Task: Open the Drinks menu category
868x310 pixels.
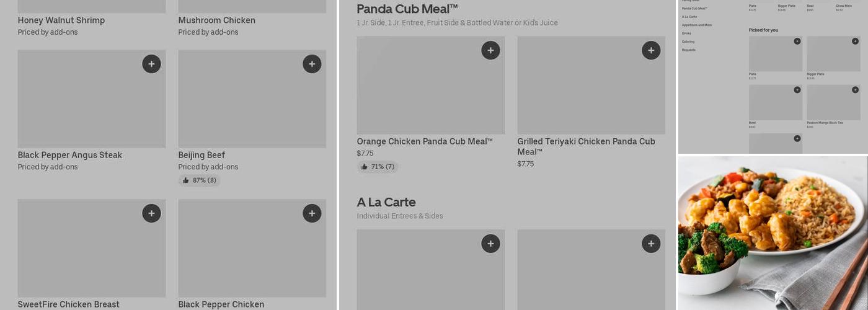Action: [x=686, y=33]
